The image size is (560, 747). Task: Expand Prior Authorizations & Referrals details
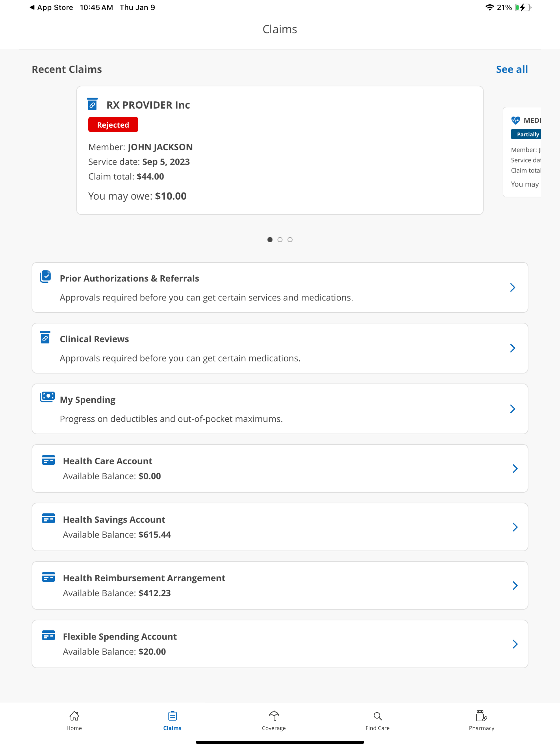click(x=512, y=287)
